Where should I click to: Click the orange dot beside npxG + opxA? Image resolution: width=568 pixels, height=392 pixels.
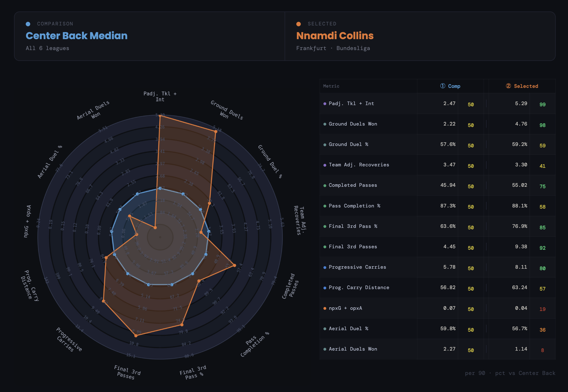coord(325,308)
